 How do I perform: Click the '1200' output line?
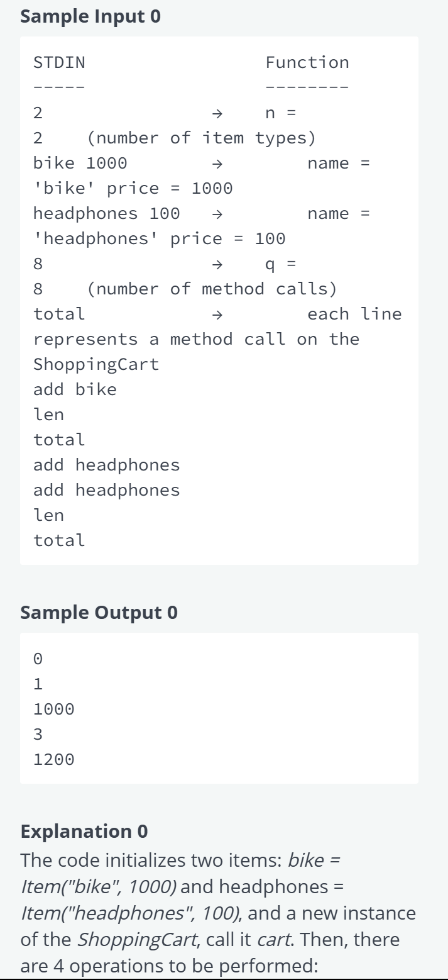tap(54, 759)
